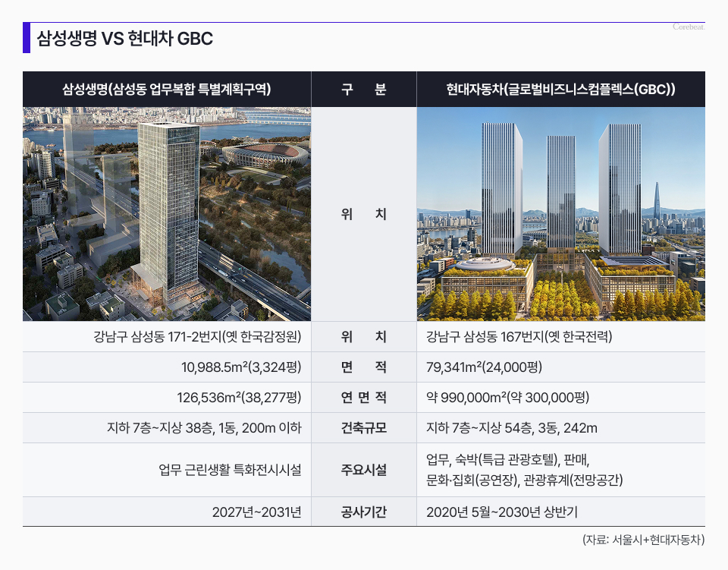Click the 현대자동차 GBC towers rendering image
The height and width of the screenshot is (570, 728).
click(x=560, y=214)
